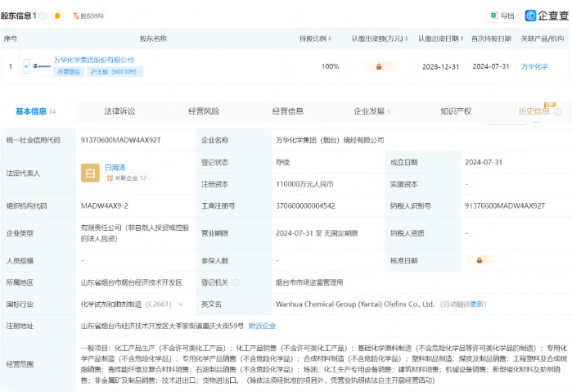Switch to 经营风险 tab
Viewport: 572px width, 392px height.
(x=204, y=111)
